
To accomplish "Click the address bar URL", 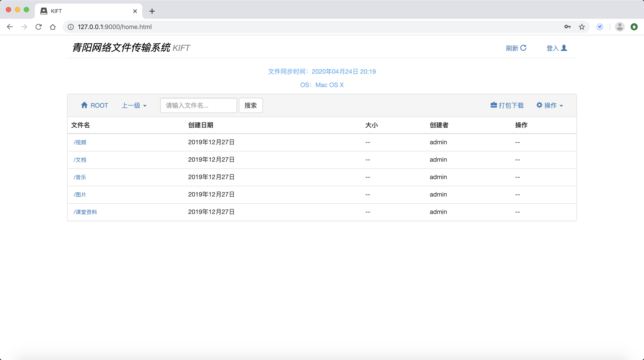I will click(x=114, y=27).
